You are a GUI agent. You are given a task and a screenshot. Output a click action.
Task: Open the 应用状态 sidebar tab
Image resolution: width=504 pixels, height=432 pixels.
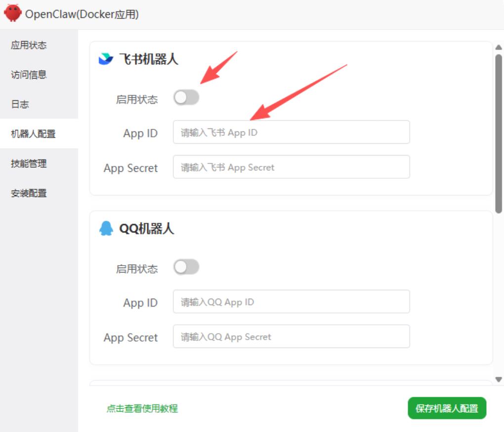pyautogui.click(x=29, y=45)
